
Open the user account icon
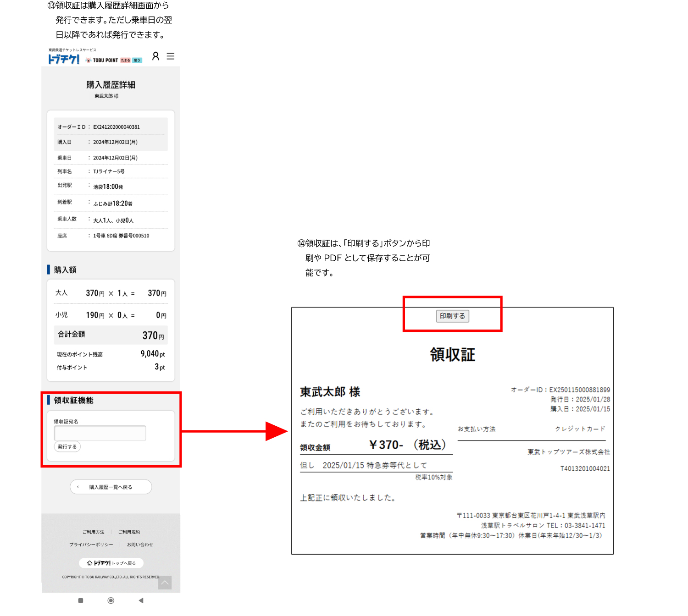pos(156,56)
